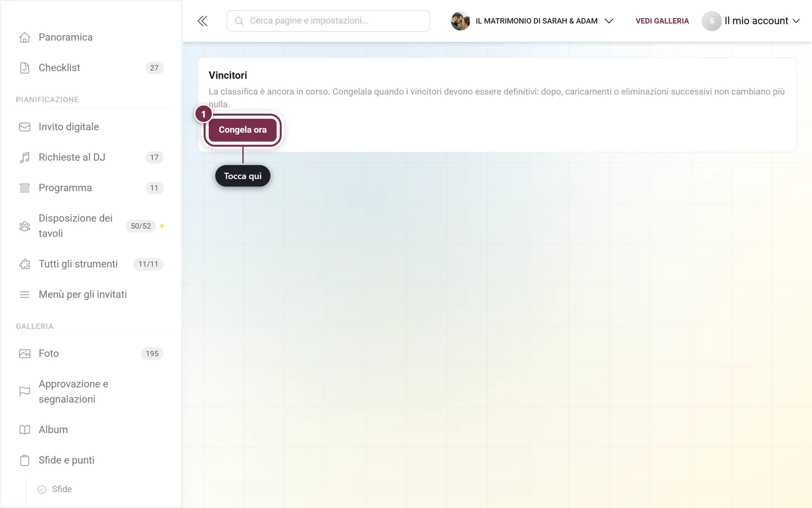812x508 pixels.
Task: Click the Programma list icon
Action: pos(25,188)
